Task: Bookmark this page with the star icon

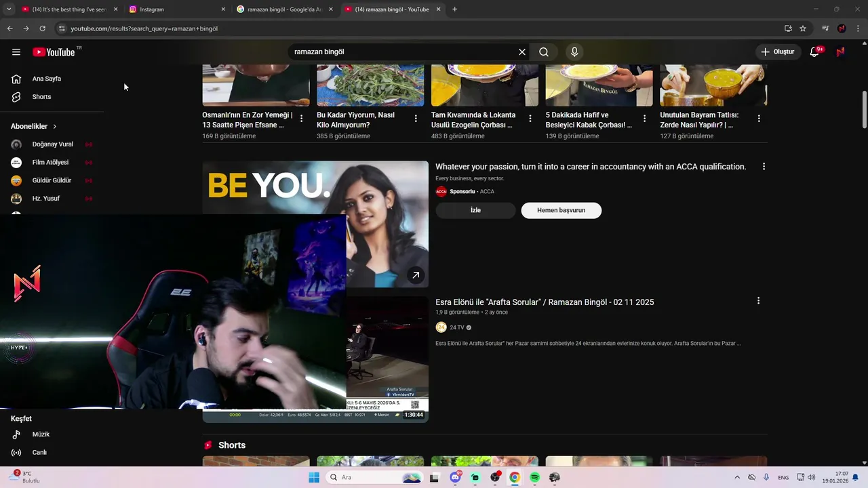Action: point(803,28)
